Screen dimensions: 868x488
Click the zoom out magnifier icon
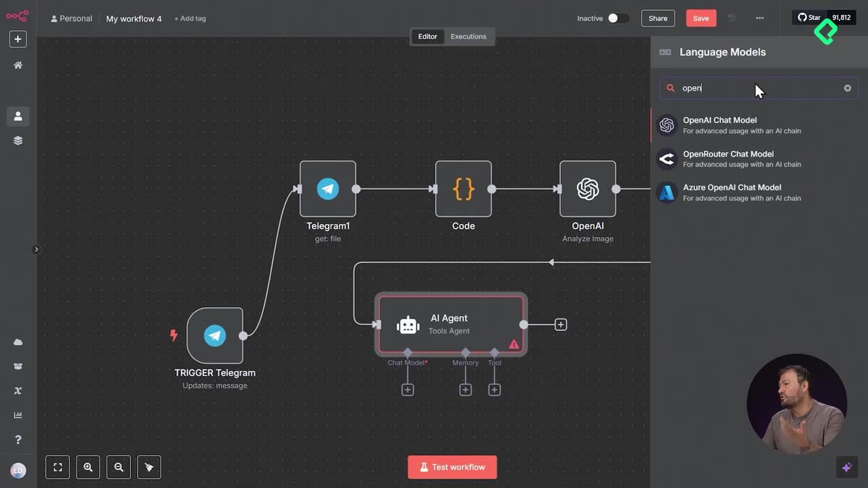pyautogui.click(x=119, y=467)
